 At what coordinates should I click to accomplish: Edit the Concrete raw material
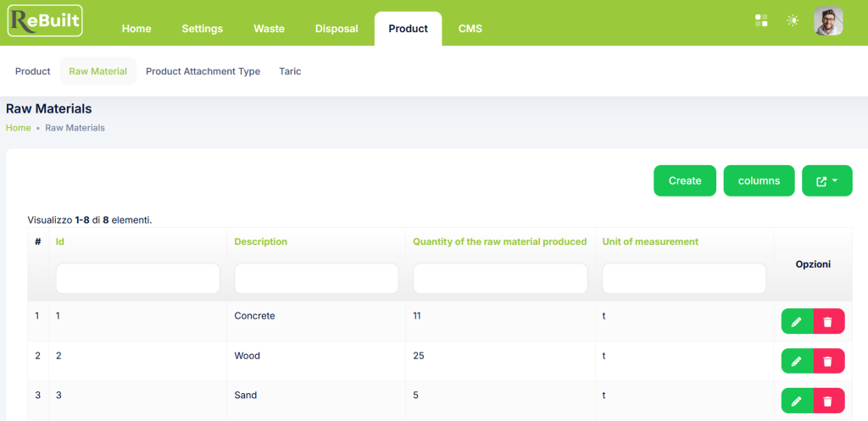[x=797, y=321]
